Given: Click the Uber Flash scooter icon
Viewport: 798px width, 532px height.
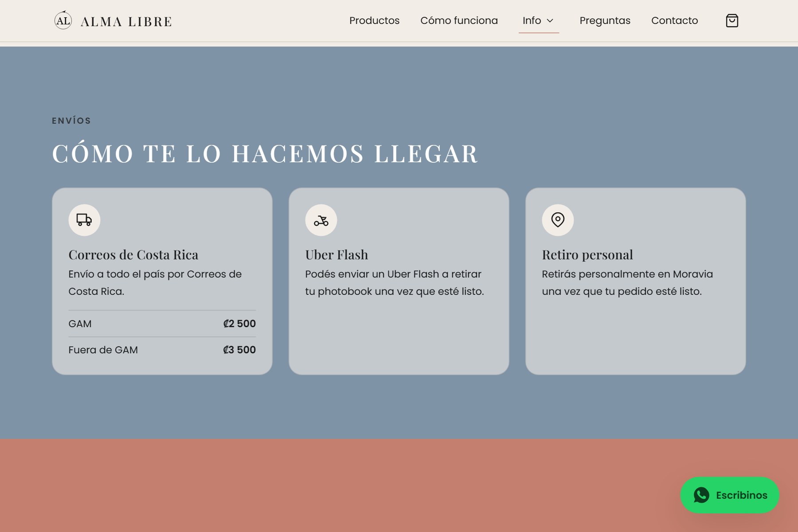Looking at the screenshot, I should (x=321, y=220).
